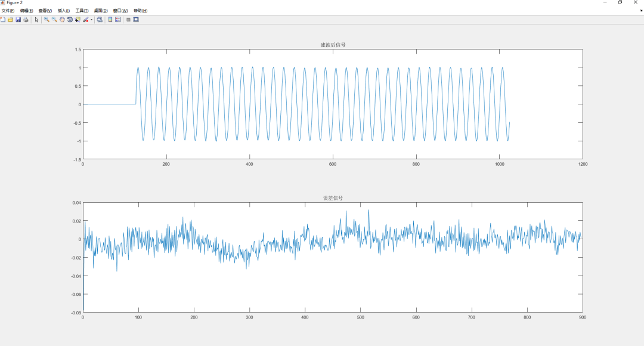644x346 pixels.
Task: Open the 窗口(W) menu
Action: pos(120,11)
